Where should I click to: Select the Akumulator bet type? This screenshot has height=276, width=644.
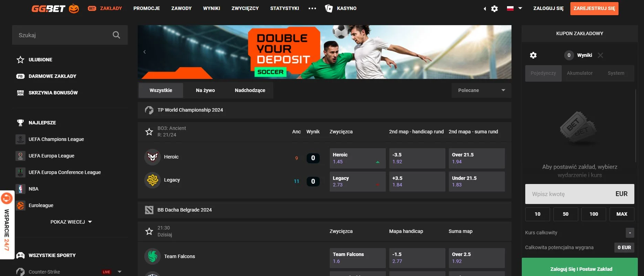tap(580, 73)
